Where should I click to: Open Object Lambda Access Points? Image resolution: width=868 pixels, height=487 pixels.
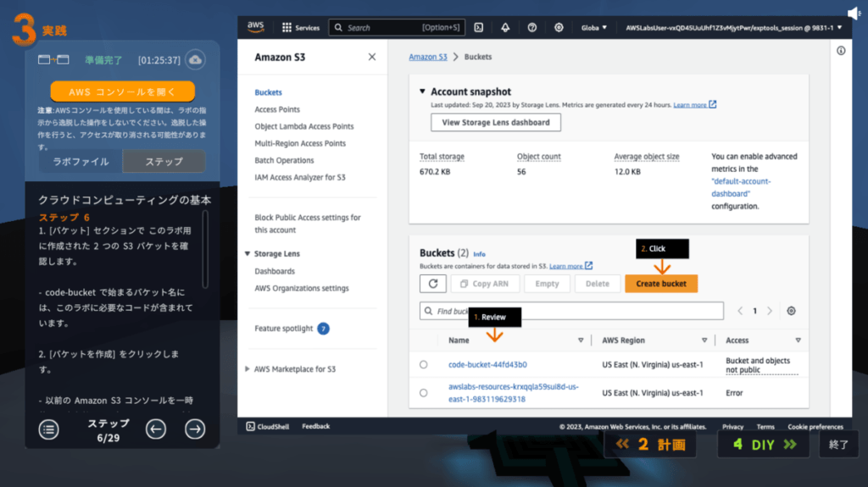[x=304, y=126]
